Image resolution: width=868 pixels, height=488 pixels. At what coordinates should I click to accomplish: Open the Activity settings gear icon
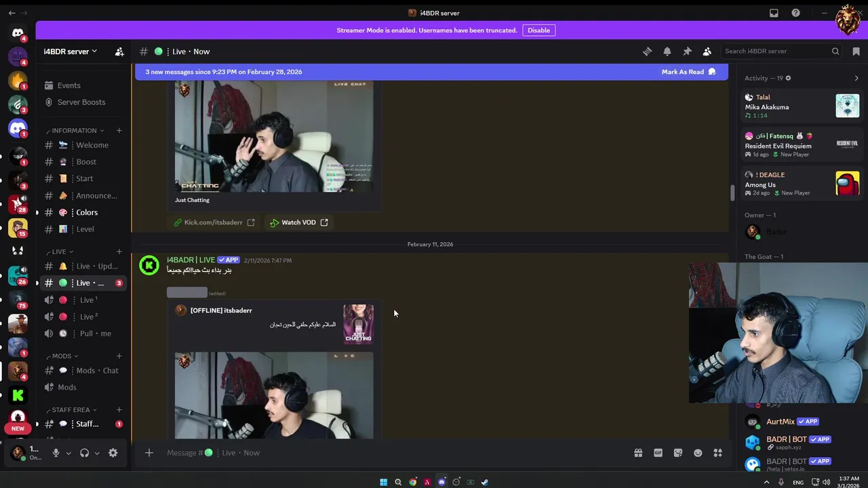(788, 78)
